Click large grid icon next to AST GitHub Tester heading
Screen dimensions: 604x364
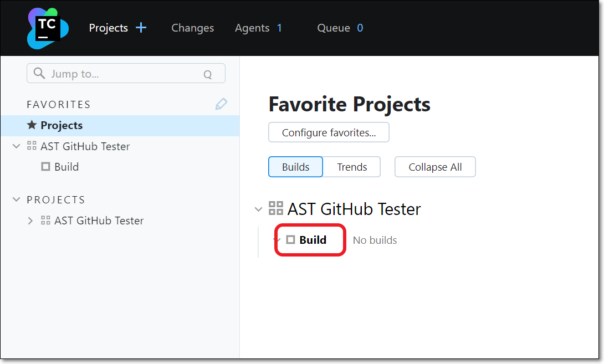tap(276, 208)
